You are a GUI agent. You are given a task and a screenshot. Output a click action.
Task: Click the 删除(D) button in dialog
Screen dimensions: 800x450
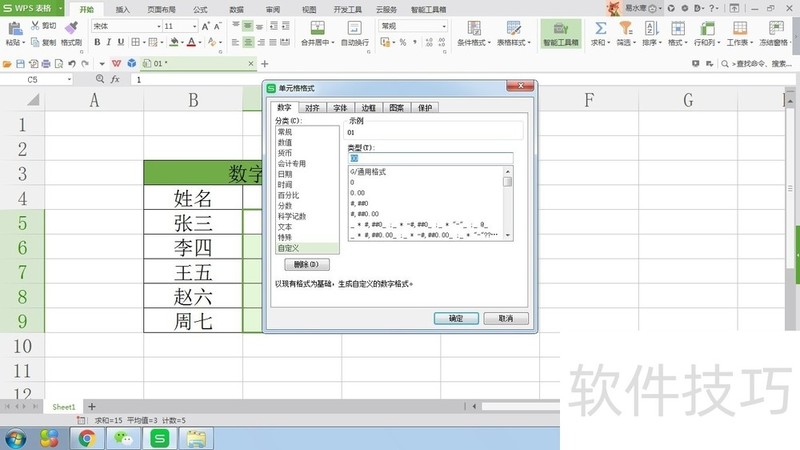307,264
